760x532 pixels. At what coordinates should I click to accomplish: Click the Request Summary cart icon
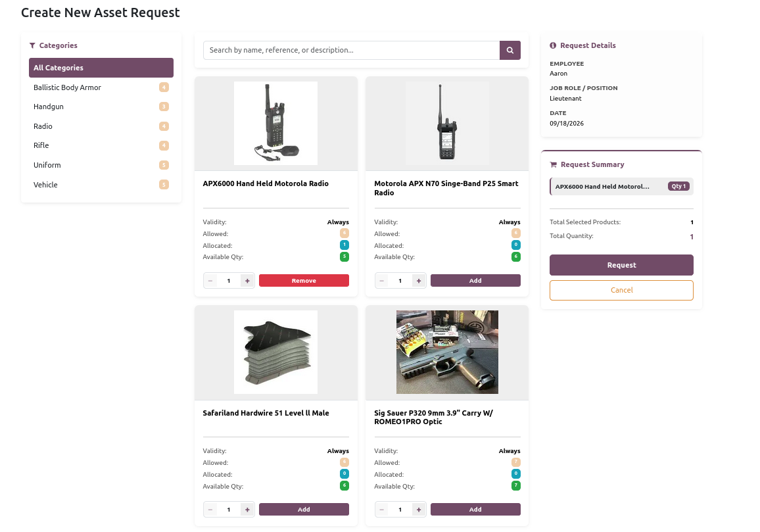[554, 165]
